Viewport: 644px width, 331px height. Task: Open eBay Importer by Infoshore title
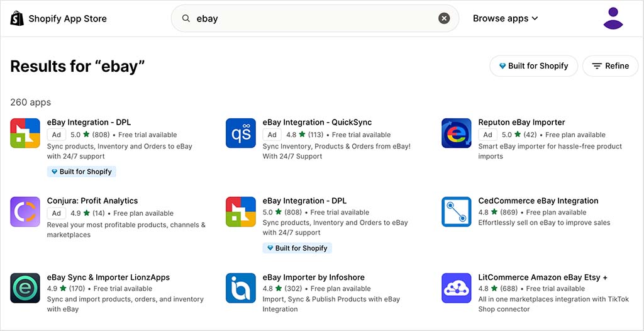tap(314, 278)
